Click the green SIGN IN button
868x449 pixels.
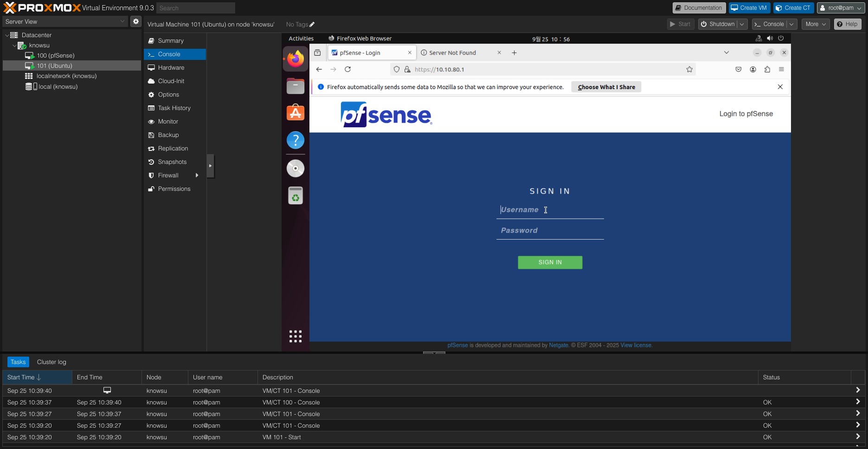point(550,262)
